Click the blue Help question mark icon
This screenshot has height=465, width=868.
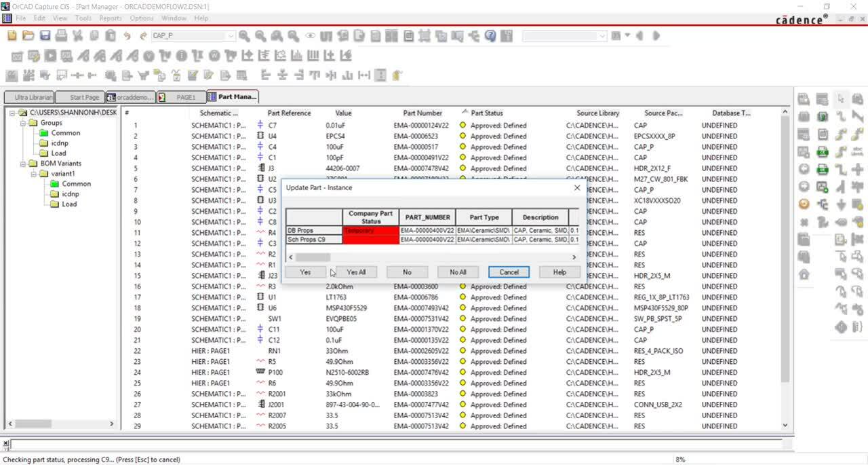[x=490, y=35]
